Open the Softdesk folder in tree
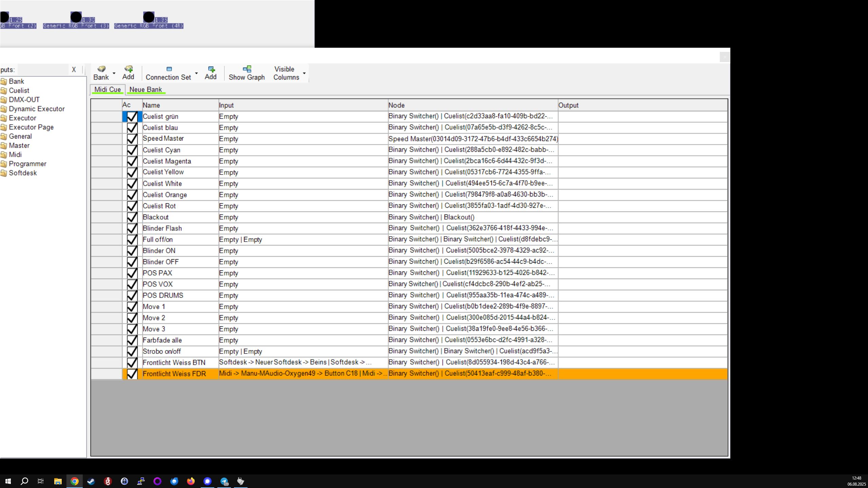The image size is (868, 488). point(22,173)
